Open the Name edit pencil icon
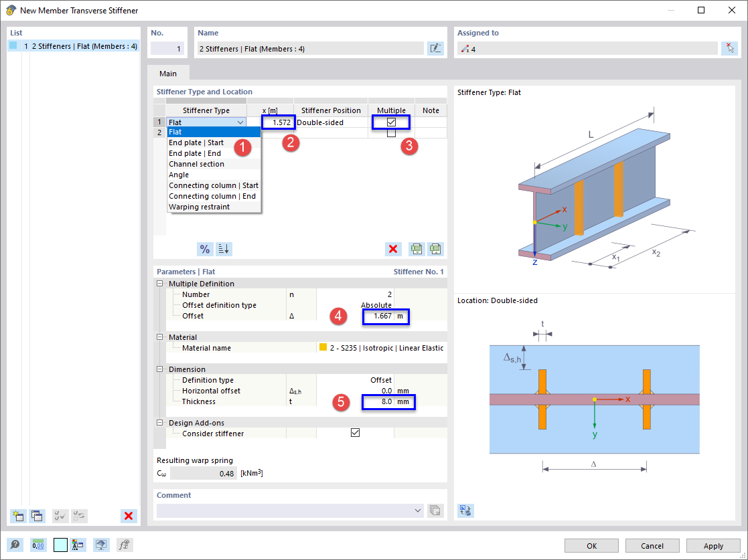 pyautogui.click(x=435, y=48)
